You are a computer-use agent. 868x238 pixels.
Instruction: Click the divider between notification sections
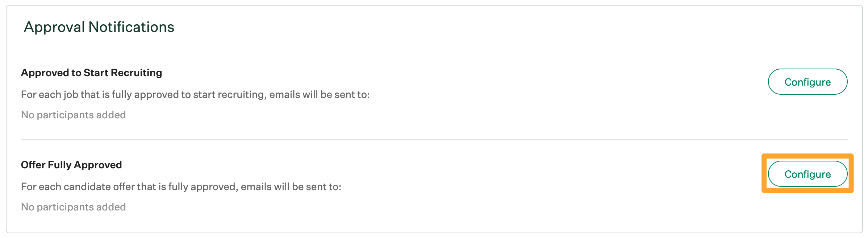[434, 138]
